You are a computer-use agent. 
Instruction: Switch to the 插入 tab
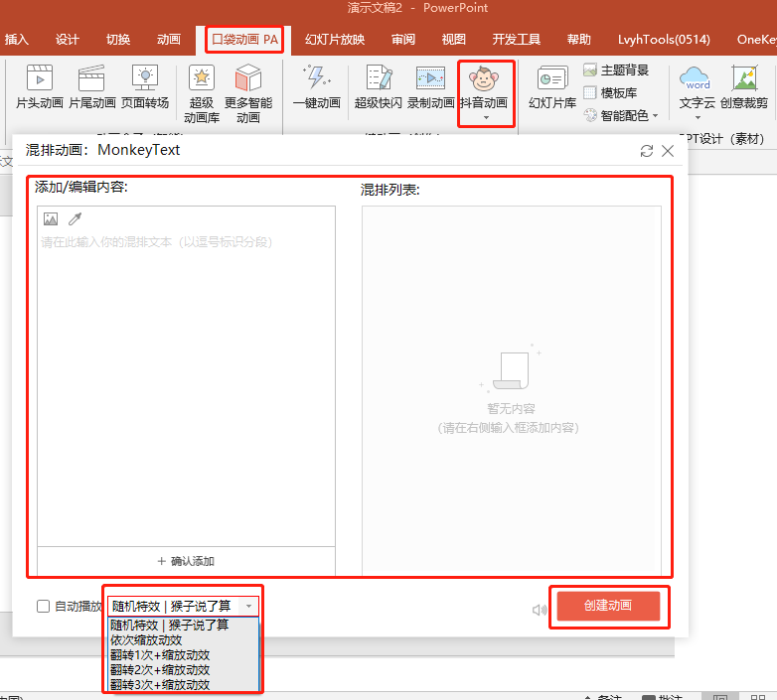[16, 39]
